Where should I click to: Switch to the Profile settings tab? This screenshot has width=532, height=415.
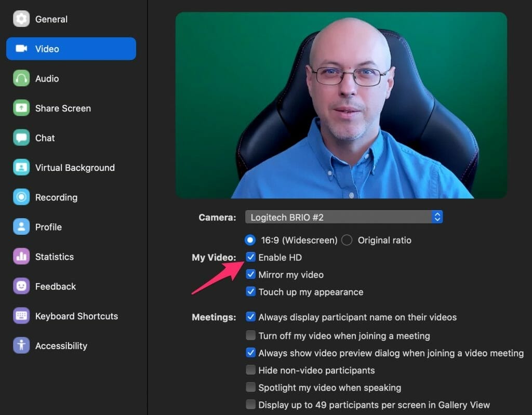point(48,227)
